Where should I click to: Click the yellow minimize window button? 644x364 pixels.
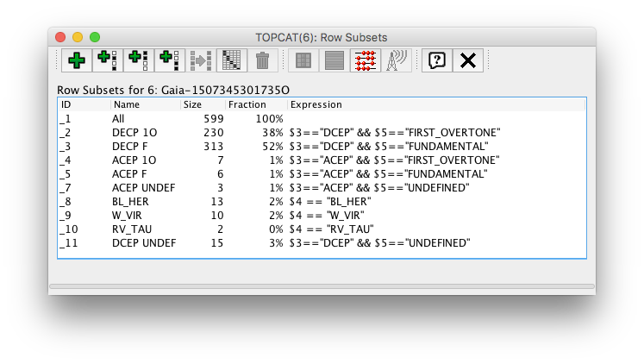pyautogui.click(x=78, y=37)
